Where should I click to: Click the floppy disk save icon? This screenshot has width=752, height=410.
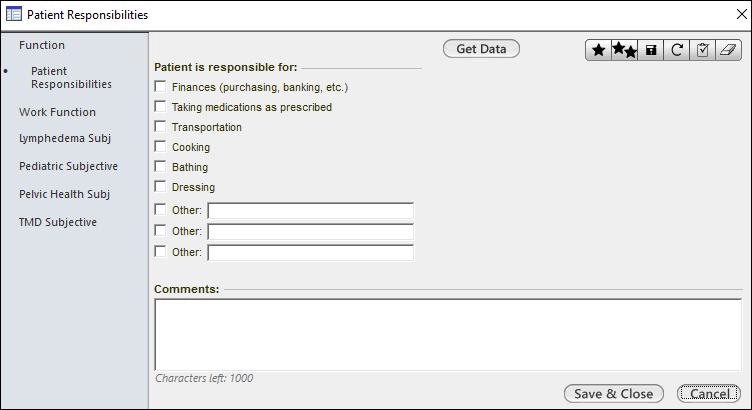tap(651, 50)
